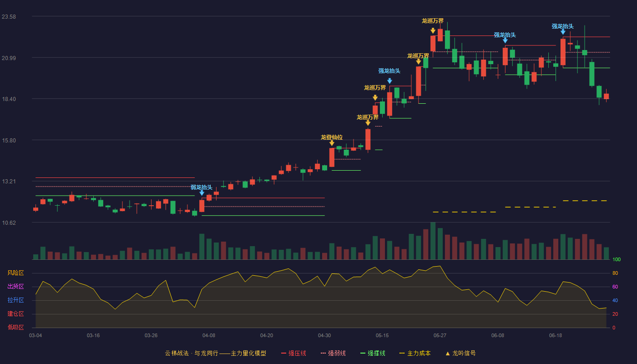Image resolution: width=637 pixels, height=364 pixels.
Task: Click the 03-04 date axis label
Action: (x=35, y=335)
